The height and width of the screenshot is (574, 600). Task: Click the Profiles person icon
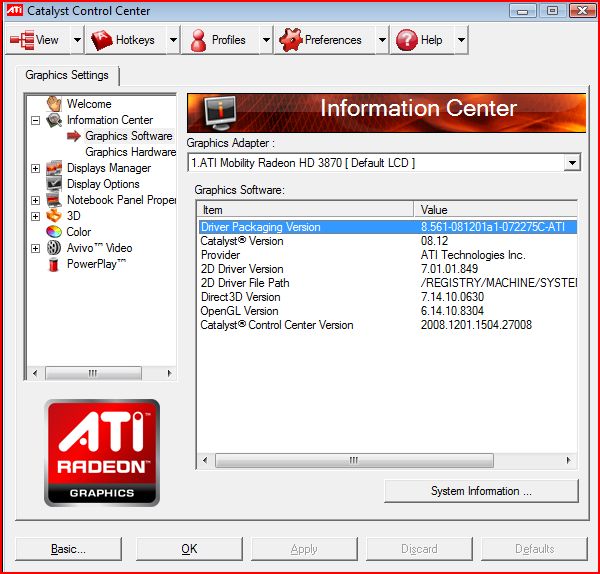pos(198,40)
